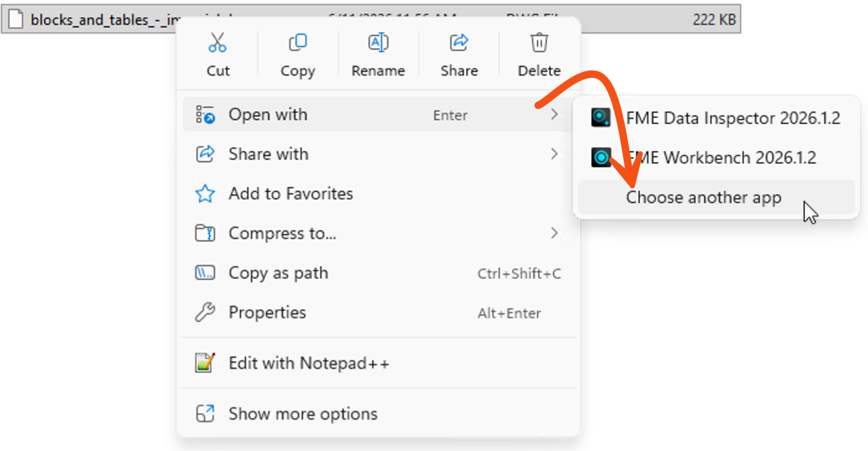Click the Properties wrench icon

205,313
